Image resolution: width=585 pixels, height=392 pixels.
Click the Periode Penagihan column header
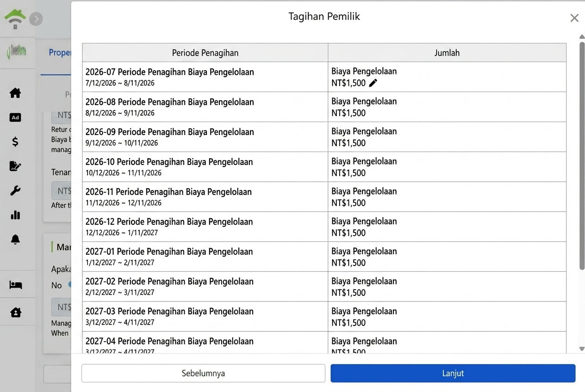205,53
